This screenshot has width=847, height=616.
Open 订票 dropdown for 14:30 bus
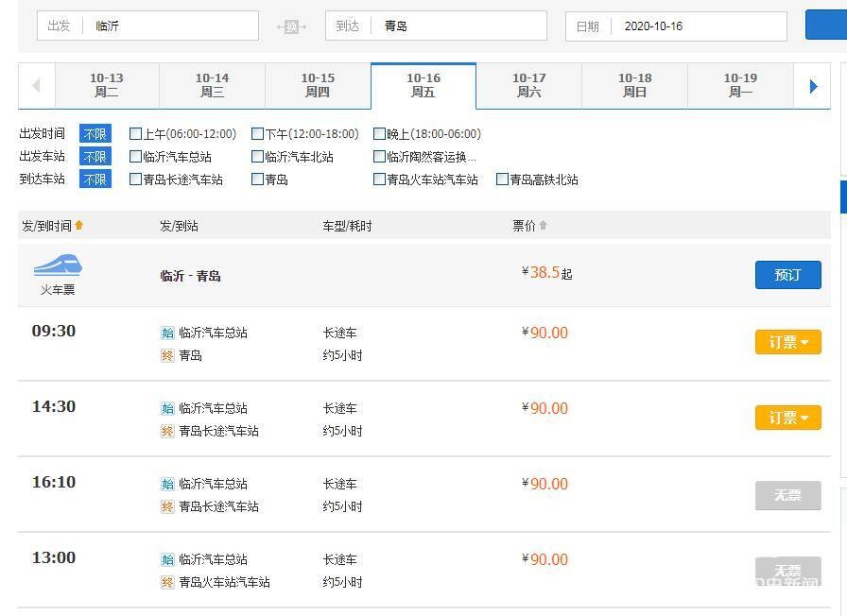tap(787, 418)
